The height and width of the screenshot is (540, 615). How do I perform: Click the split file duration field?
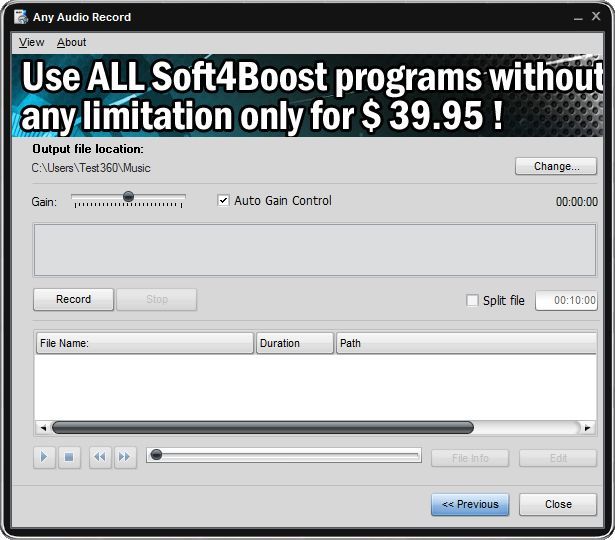click(x=566, y=300)
